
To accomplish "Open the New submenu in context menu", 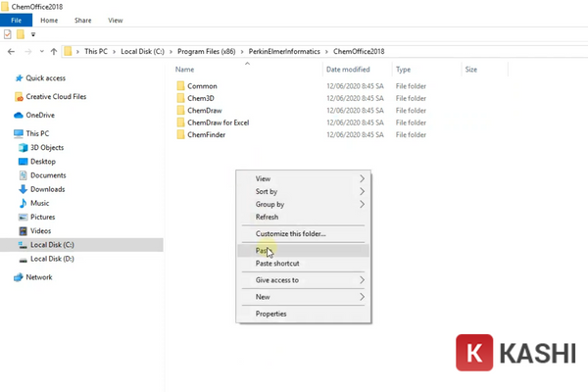I will tap(362, 296).
